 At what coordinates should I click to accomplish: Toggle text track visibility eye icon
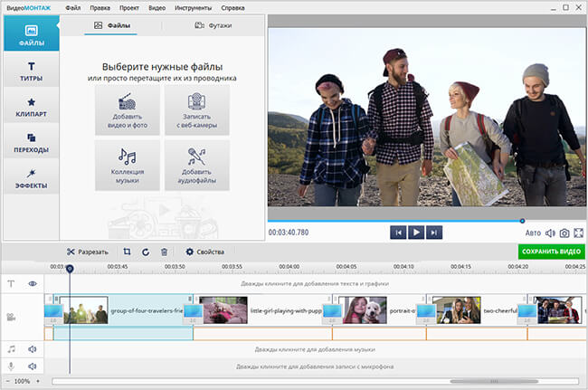[x=32, y=283]
